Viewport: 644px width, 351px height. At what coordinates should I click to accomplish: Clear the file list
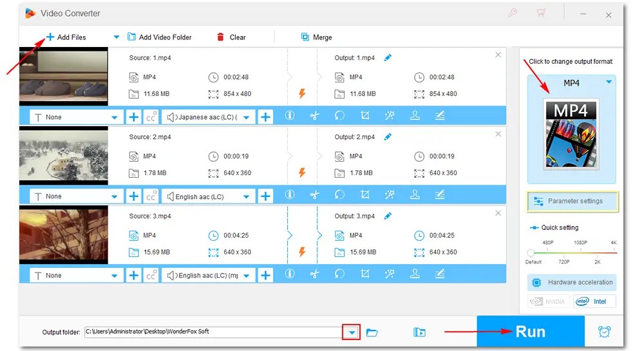231,37
